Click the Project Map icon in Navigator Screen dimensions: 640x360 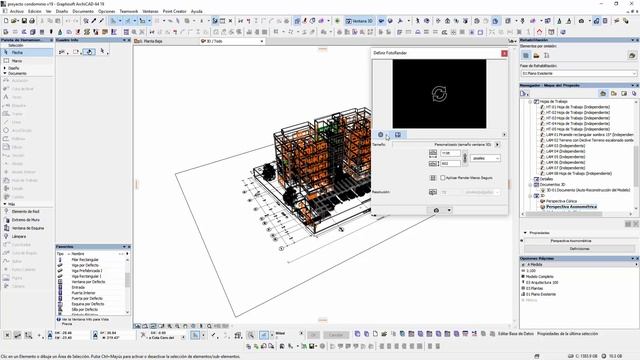(x=603, y=93)
